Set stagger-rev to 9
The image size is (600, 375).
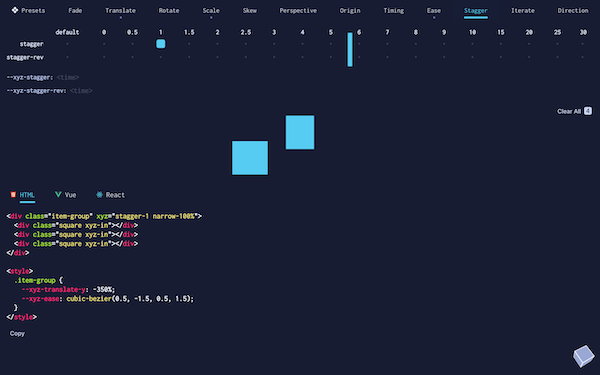tap(444, 57)
